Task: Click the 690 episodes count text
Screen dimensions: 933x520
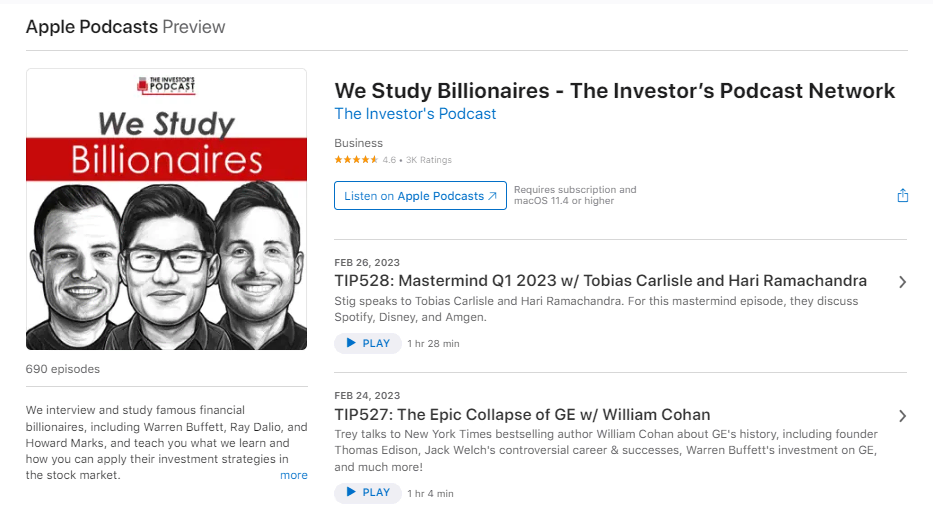Action: pyautogui.click(x=63, y=369)
